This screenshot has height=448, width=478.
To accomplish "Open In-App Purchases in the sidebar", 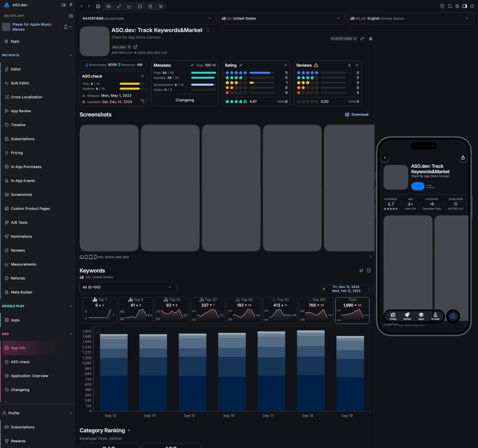I will (x=37, y=167).
